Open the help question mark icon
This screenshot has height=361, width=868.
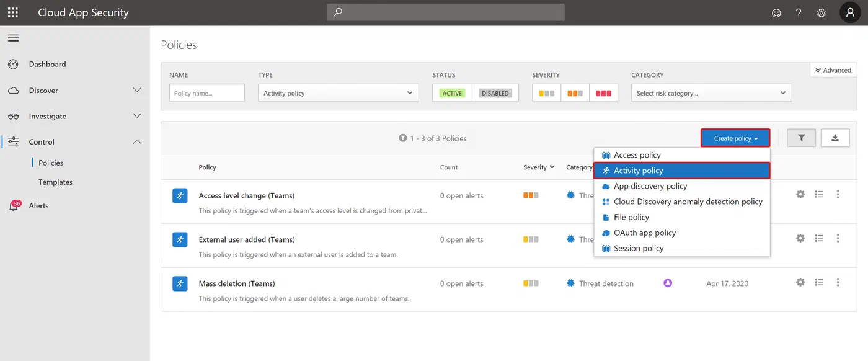[799, 12]
